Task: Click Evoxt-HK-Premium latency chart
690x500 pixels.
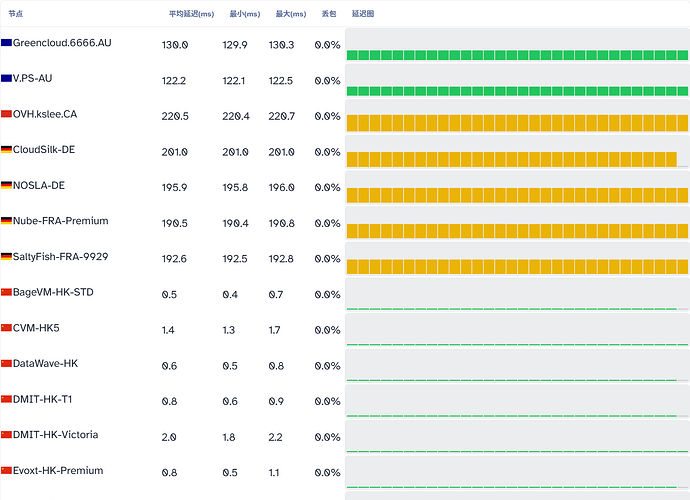Action: [x=517, y=473]
